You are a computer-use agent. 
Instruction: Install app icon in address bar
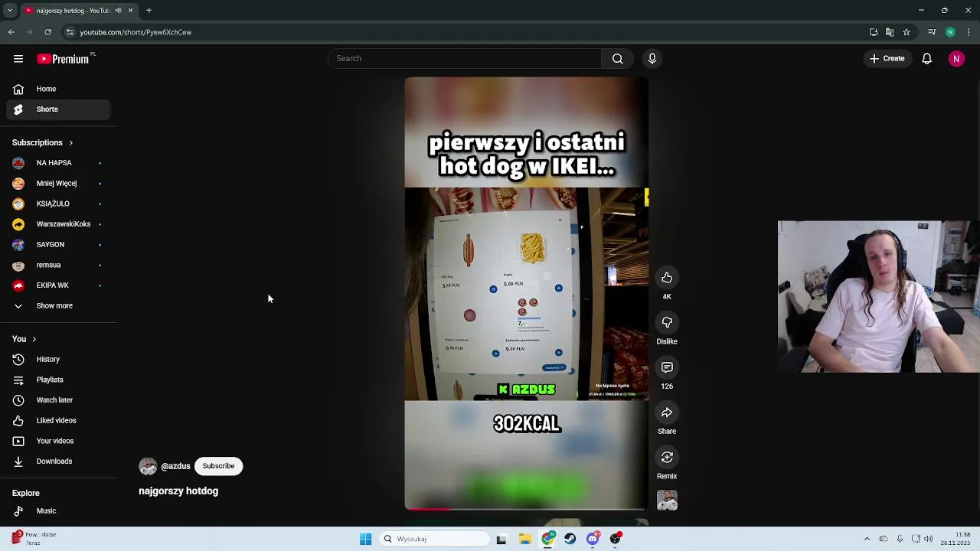(x=874, y=32)
